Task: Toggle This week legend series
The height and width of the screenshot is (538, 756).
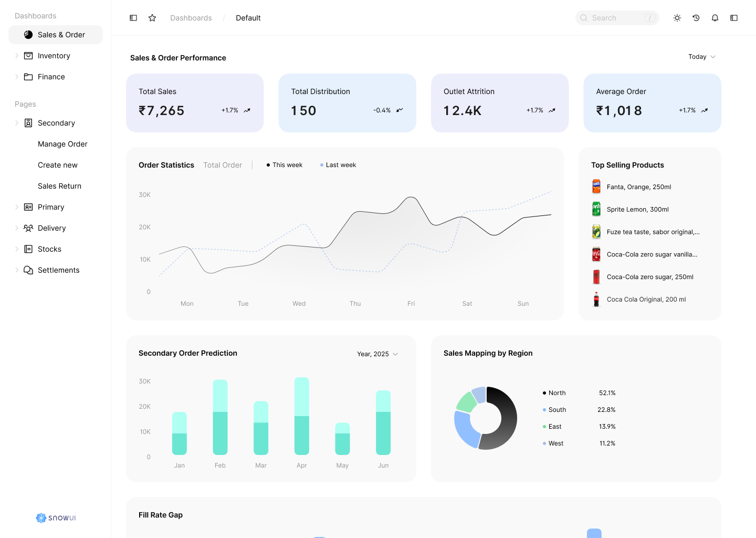Action: coord(285,165)
